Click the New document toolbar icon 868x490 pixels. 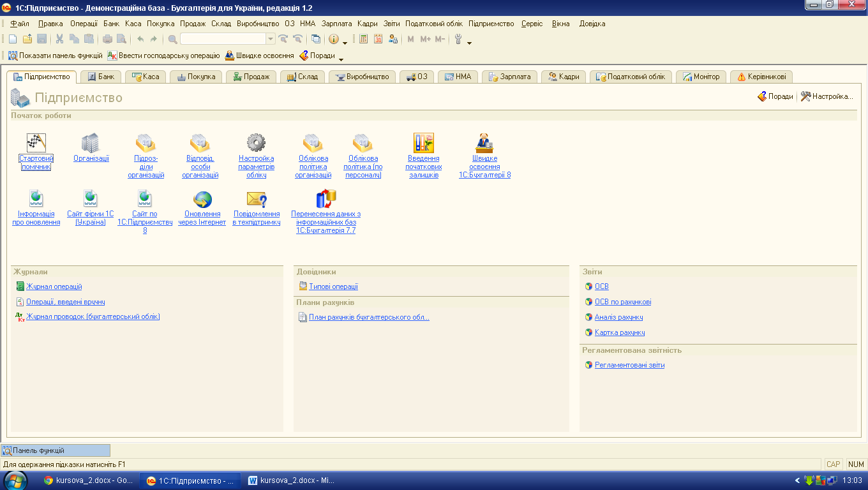[x=13, y=39]
